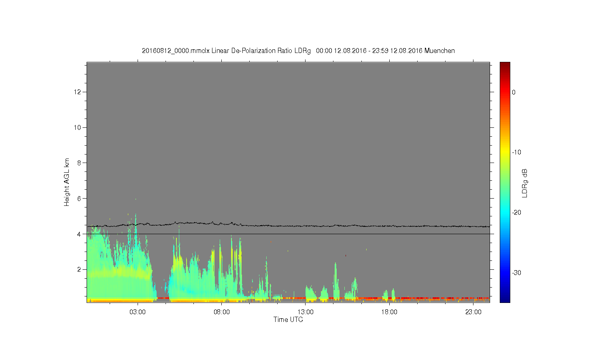Click the height axis label 8

(79, 163)
